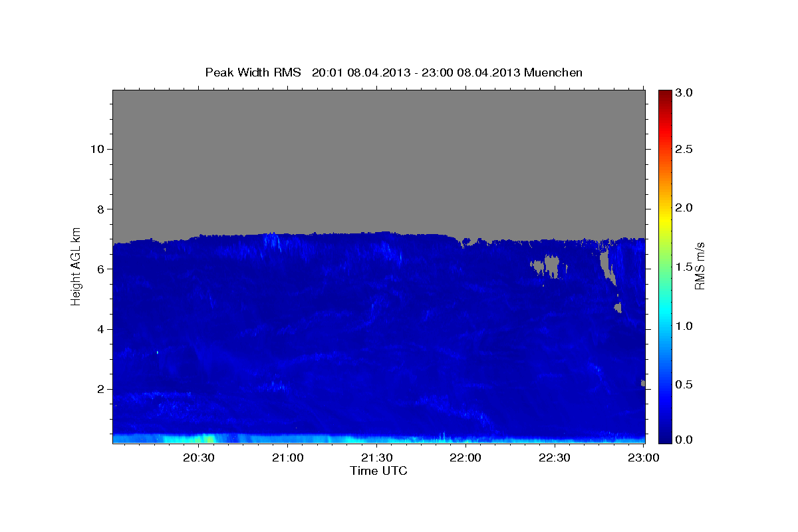This screenshot has width=798, height=532.
Task: Select the 22:00 time tick label
Action: 465,458
